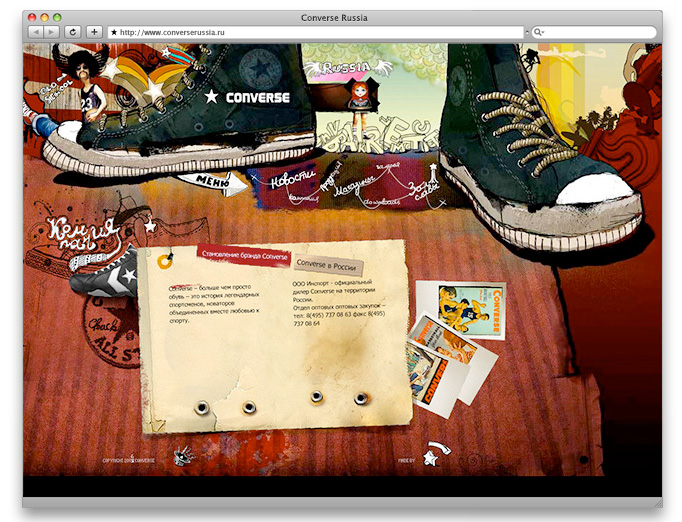Screen dimensions: 682x522
Task: Open the Зал славы menu item
Action: [x=423, y=190]
